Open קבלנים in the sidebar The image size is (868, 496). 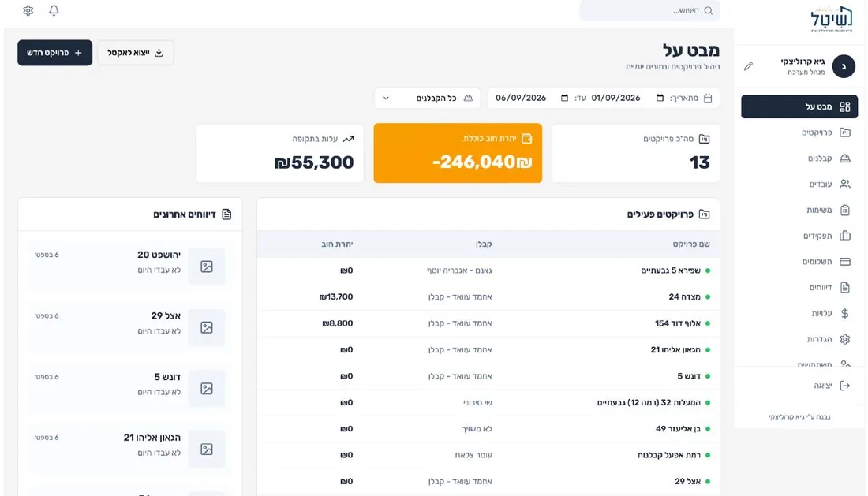pyautogui.click(x=799, y=158)
